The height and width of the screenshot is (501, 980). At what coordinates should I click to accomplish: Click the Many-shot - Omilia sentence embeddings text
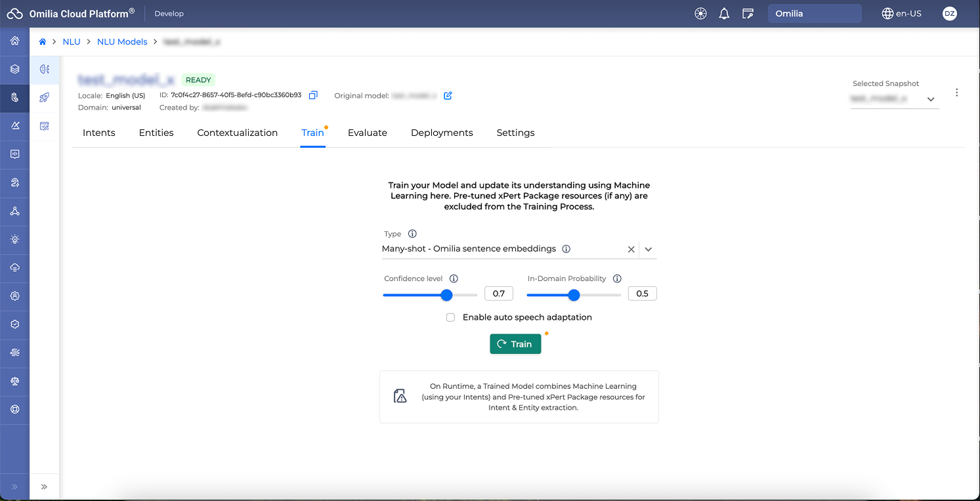469,249
